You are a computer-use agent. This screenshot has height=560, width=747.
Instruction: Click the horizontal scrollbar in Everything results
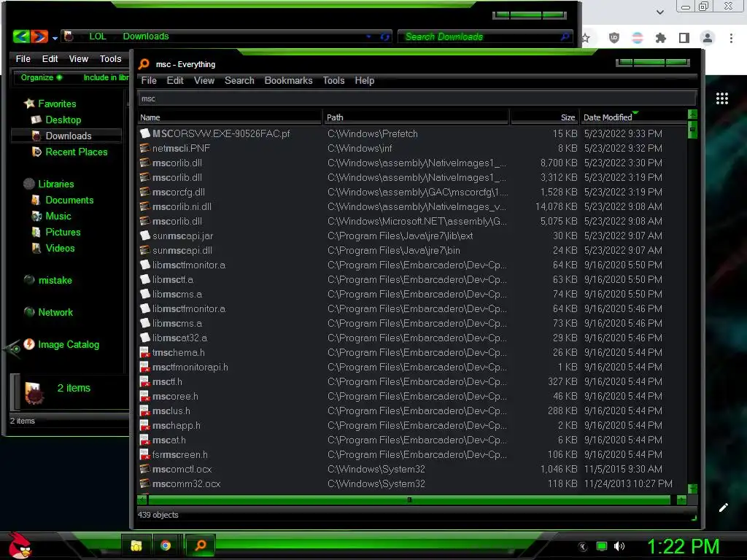point(409,499)
